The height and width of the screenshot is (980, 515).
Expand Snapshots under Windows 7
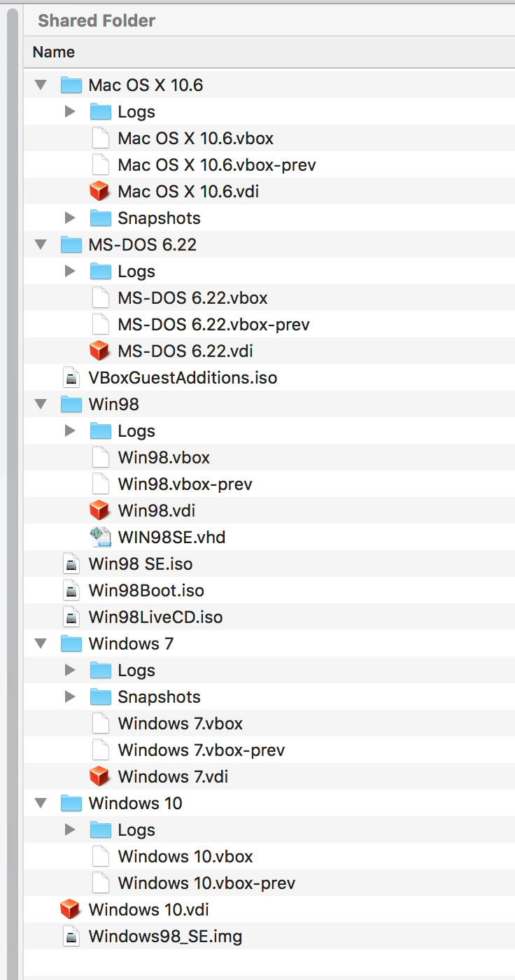[x=70, y=696]
